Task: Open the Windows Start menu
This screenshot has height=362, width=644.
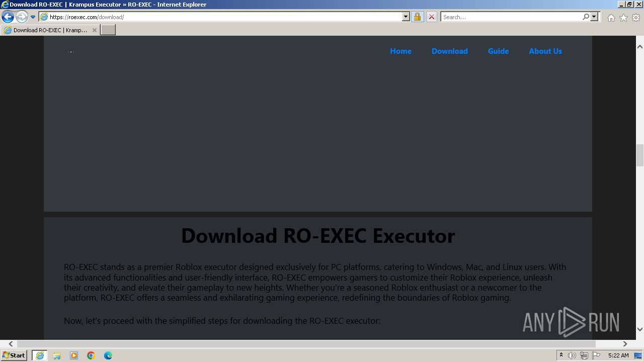Action: coord(14,355)
